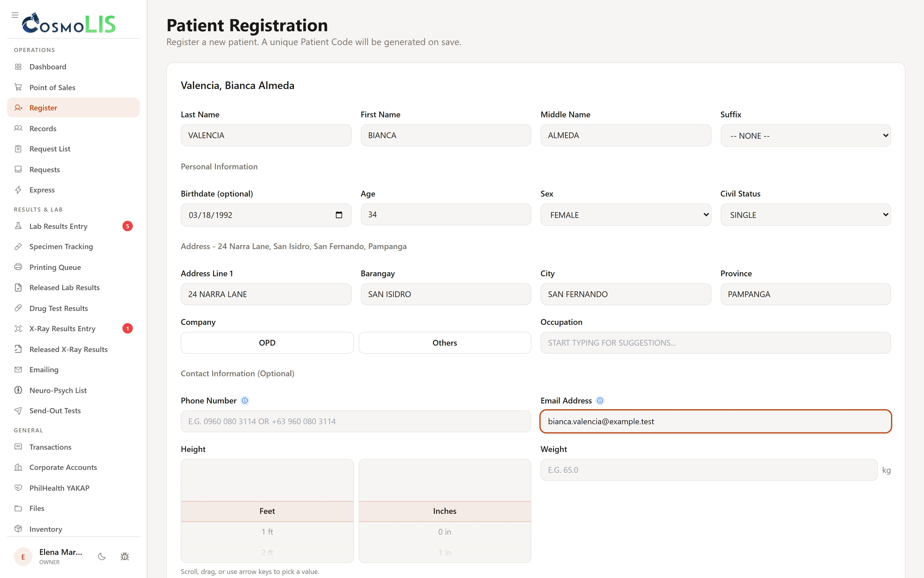Open Released Lab Results page
924x578 pixels.
pos(73,288)
